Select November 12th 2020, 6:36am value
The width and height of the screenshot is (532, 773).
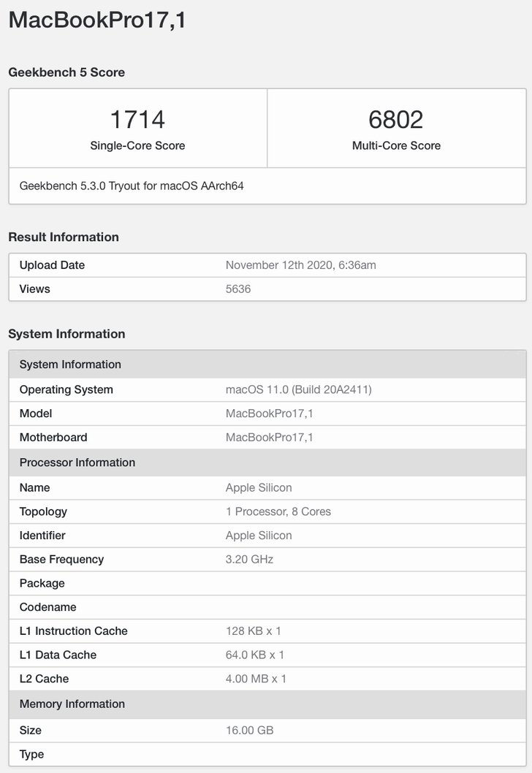(301, 265)
